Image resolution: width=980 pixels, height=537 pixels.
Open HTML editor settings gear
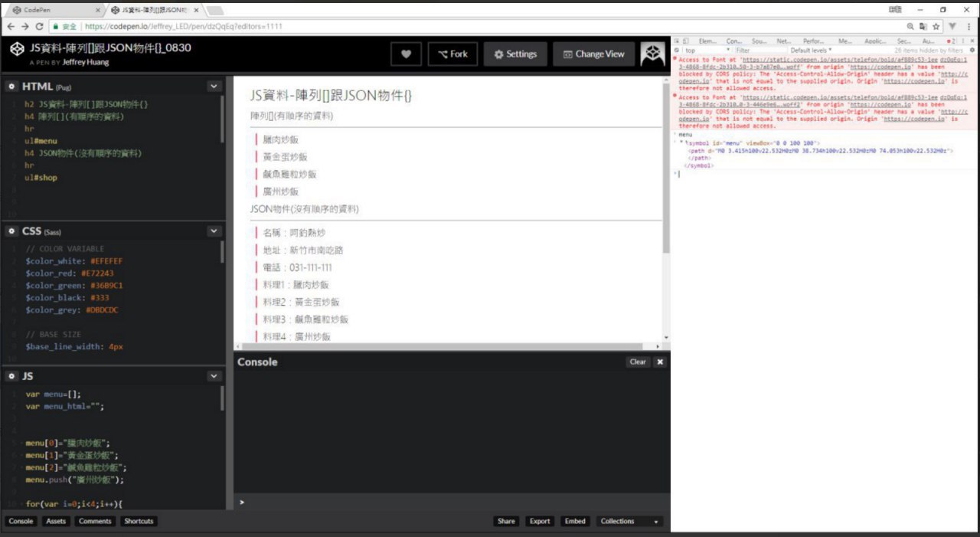pos(12,87)
